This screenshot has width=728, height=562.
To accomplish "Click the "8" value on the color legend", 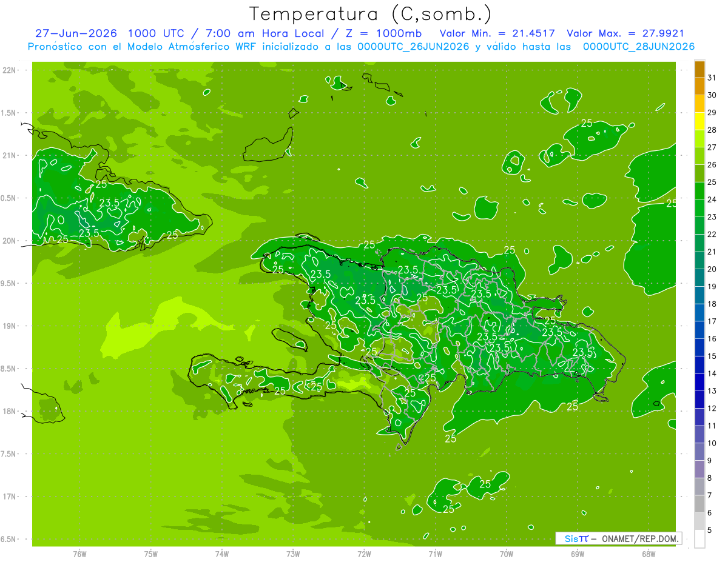I will pyautogui.click(x=710, y=478).
